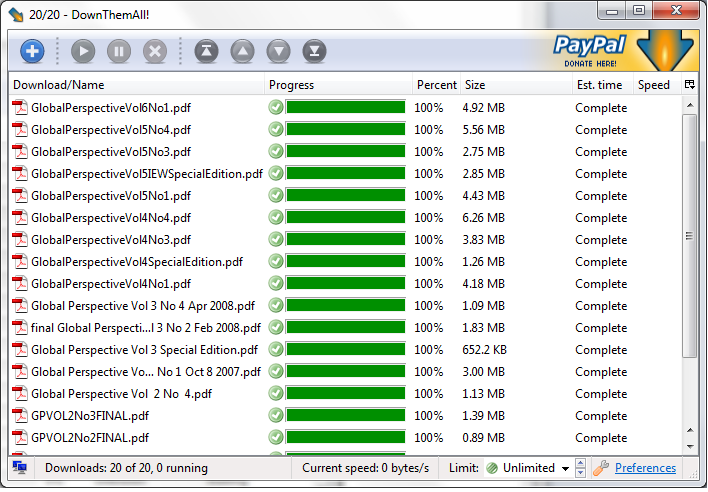Viewport: 708px width, 492px height.
Task: Open the speed Limit Unlimited dropdown
Action: pos(565,468)
